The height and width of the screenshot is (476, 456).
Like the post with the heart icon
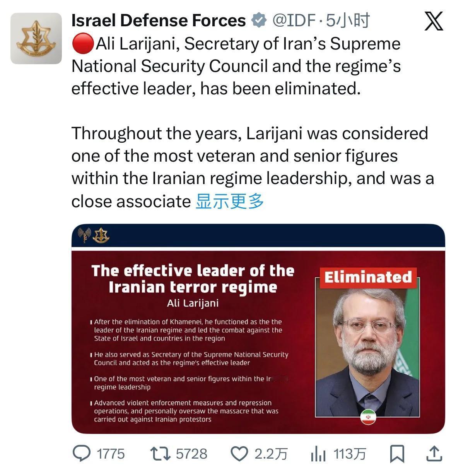(x=240, y=453)
